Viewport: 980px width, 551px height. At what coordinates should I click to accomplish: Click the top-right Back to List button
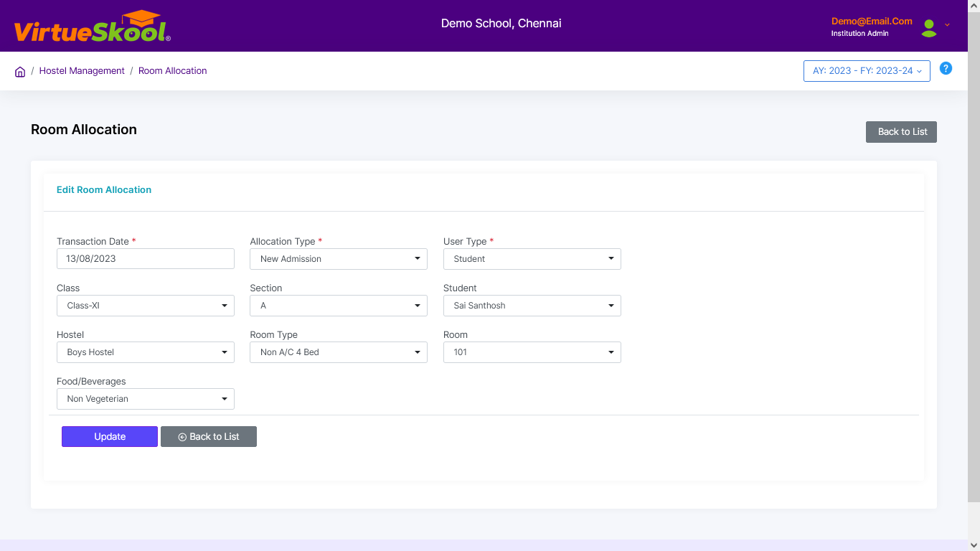901,132
